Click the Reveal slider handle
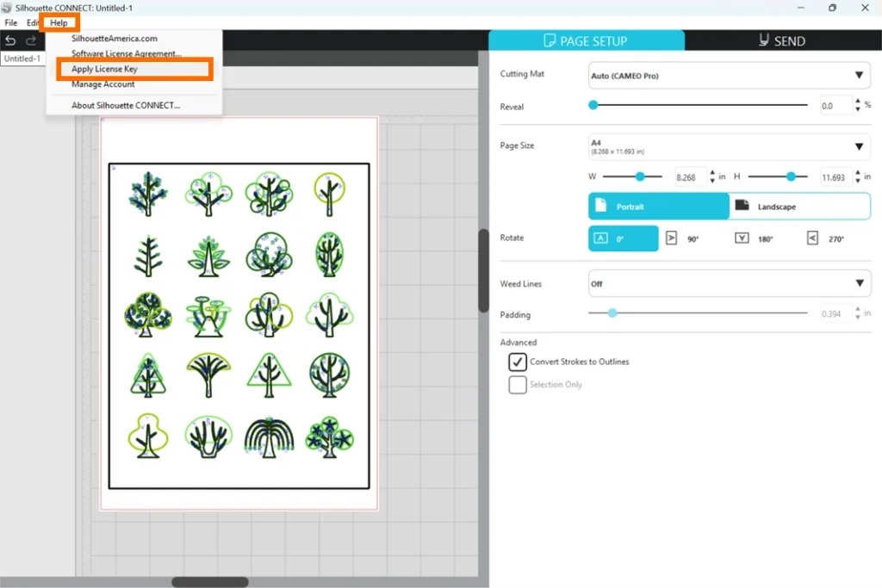The image size is (882, 588). (x=593, y=105)
